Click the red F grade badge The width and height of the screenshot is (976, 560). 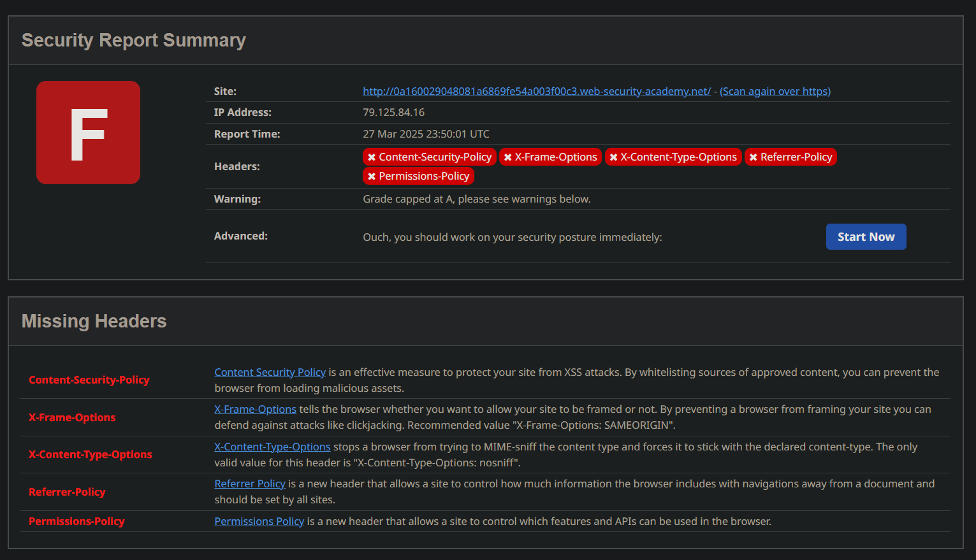[x=88, y=133]
